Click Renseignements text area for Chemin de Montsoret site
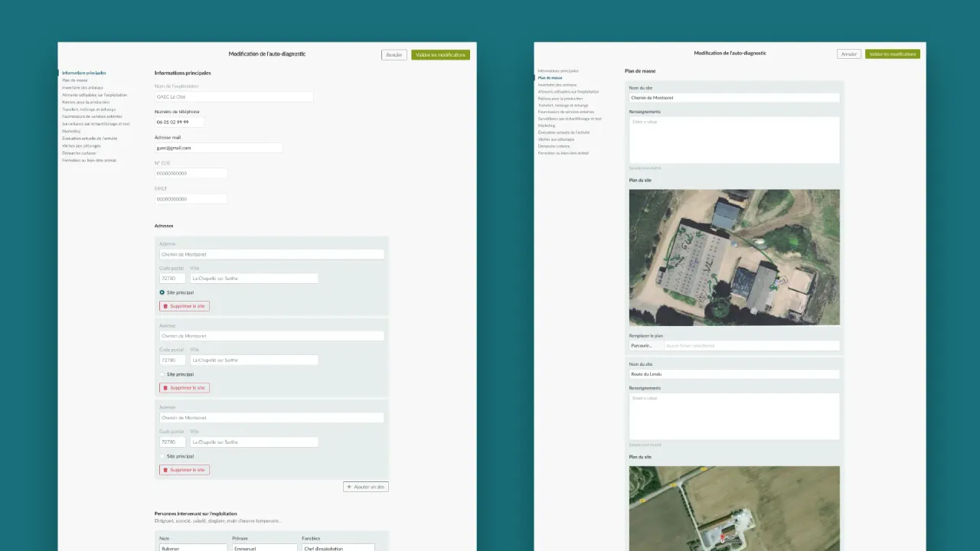This screenshot has width=980, height=551. point(733,140)
